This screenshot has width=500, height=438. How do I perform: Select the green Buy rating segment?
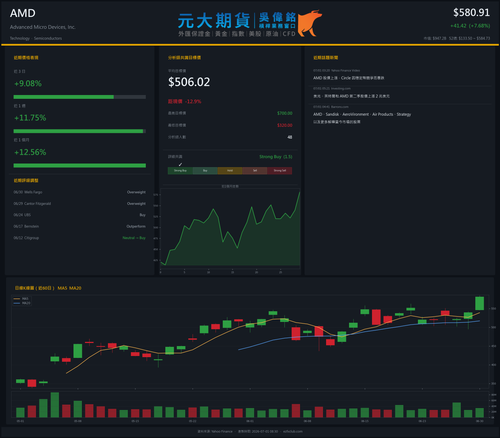point(205,171)
